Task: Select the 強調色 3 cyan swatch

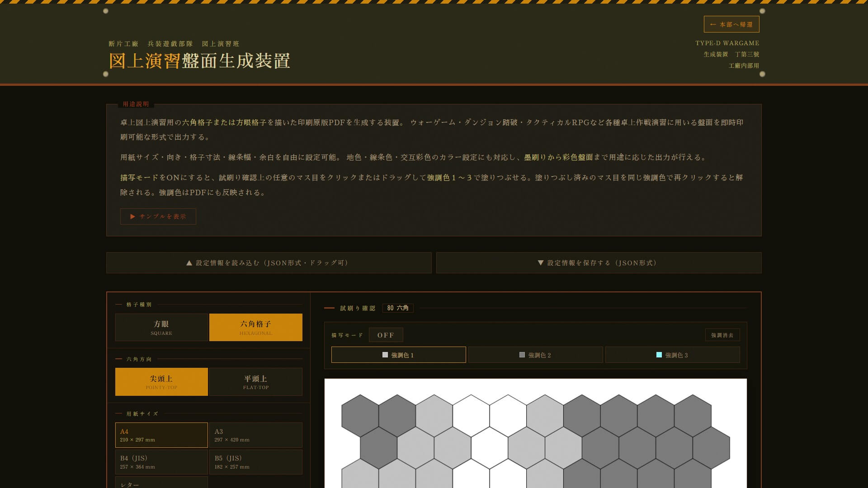Action: coord(659,355)
